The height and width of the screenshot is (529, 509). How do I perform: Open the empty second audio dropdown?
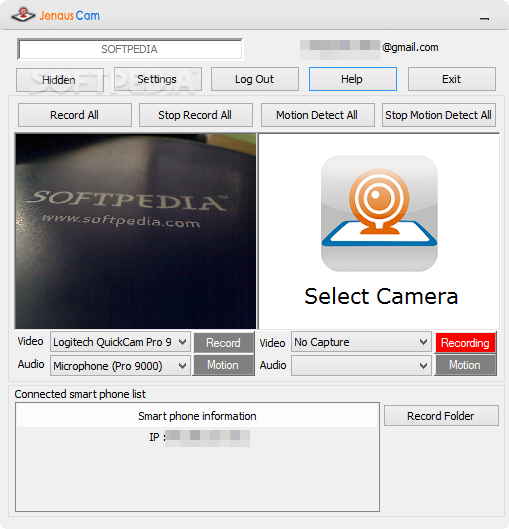(x=361, y=366)
